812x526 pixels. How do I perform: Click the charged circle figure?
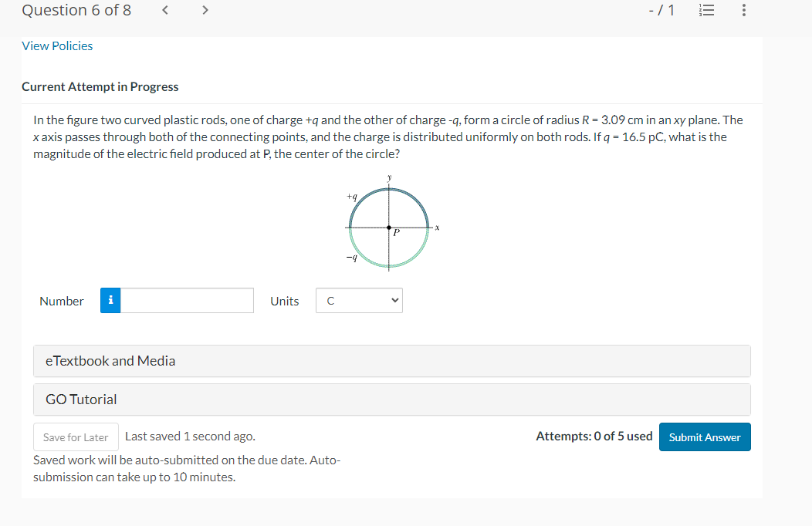click(388, 227)
